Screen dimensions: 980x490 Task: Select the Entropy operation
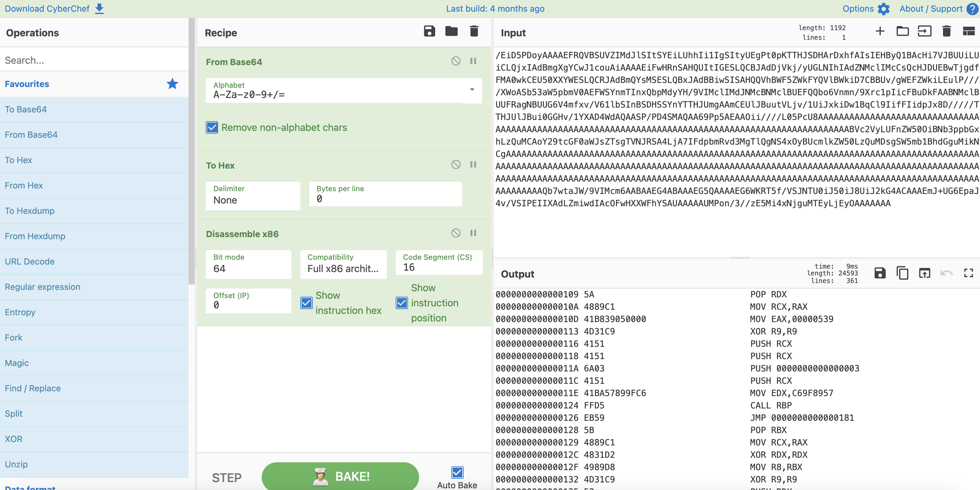pyautogui.click(x=94, y=313)
